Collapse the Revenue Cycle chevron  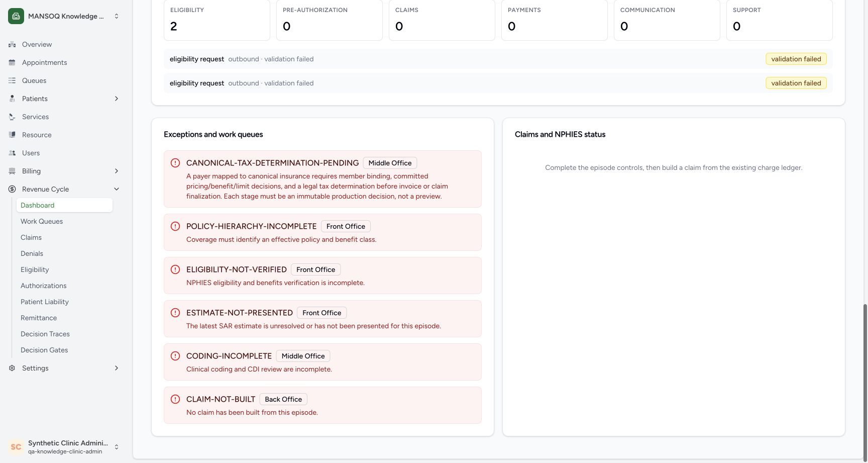tap(117, 189)
